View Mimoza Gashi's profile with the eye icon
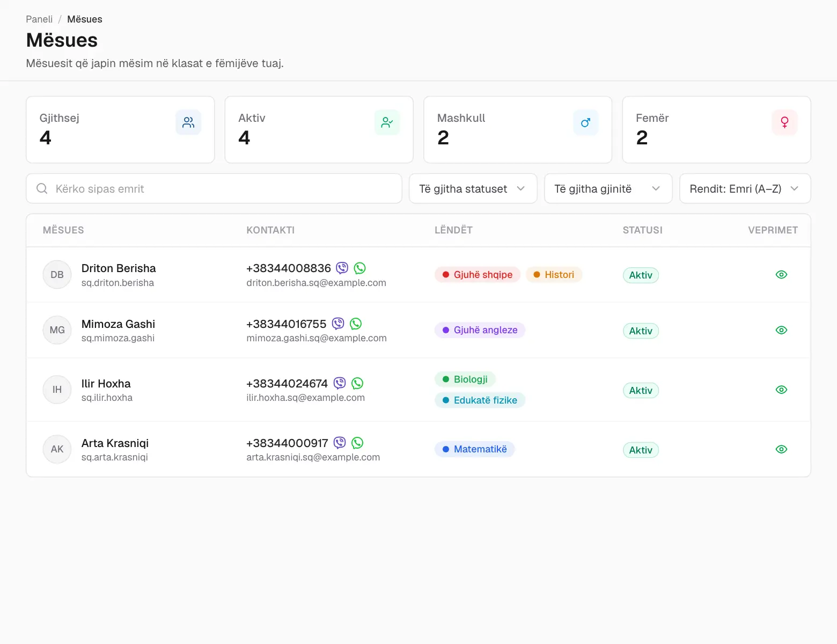 [782, 330]
